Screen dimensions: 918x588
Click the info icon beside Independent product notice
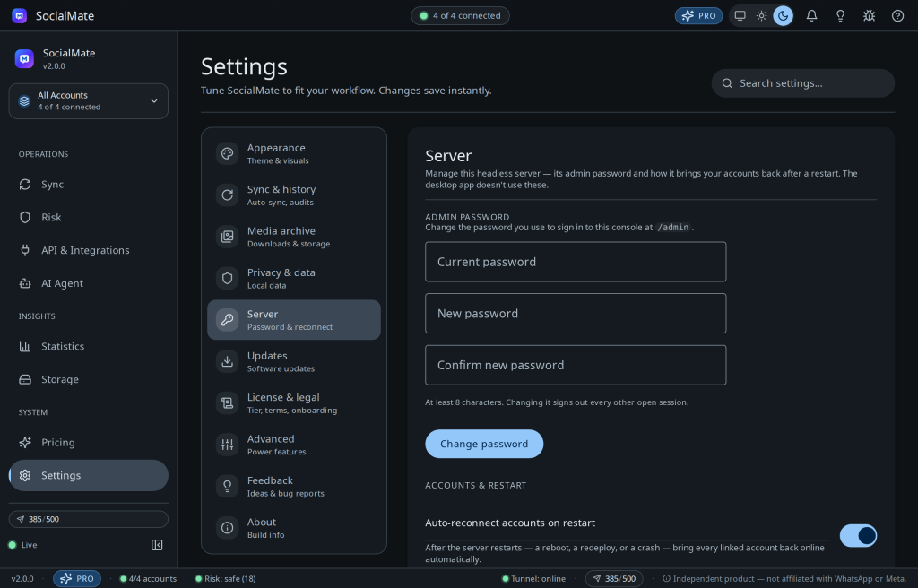click(x=666, y=579)
